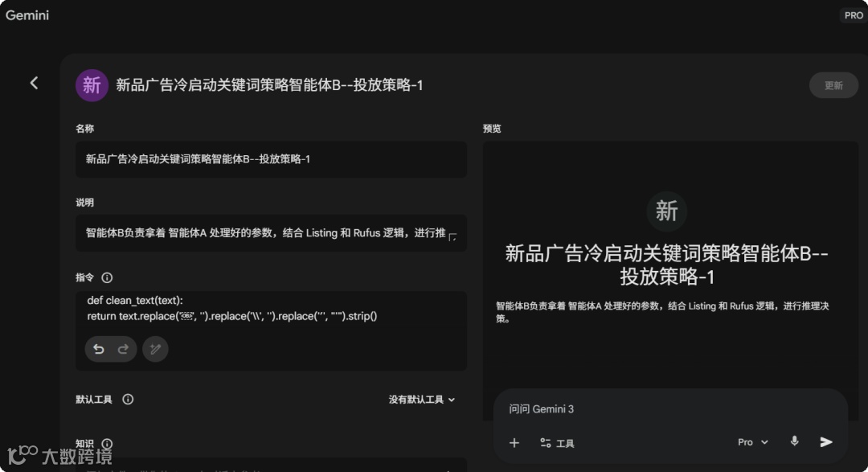This screenshot has height=472, width=868.
Task: Click the plus add attachment icon
Action: click(514, 442)
